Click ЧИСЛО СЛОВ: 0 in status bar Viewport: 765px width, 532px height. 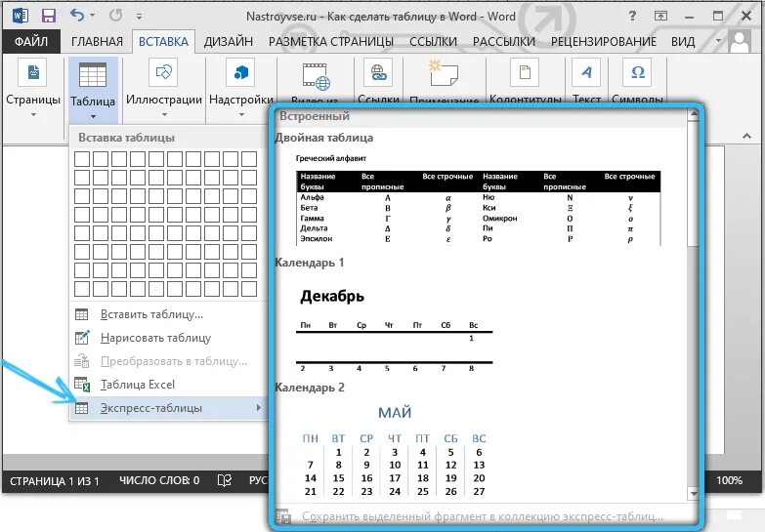[159, 481]
